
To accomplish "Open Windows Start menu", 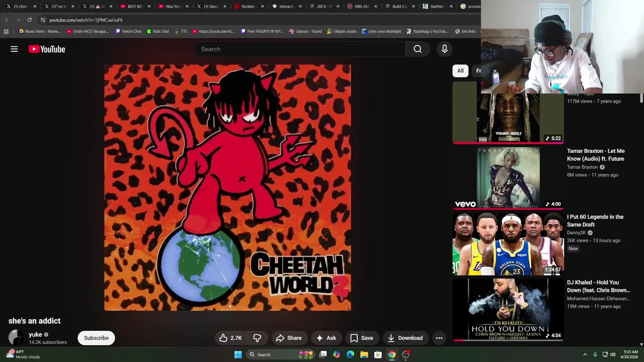I will click(238, 354).
